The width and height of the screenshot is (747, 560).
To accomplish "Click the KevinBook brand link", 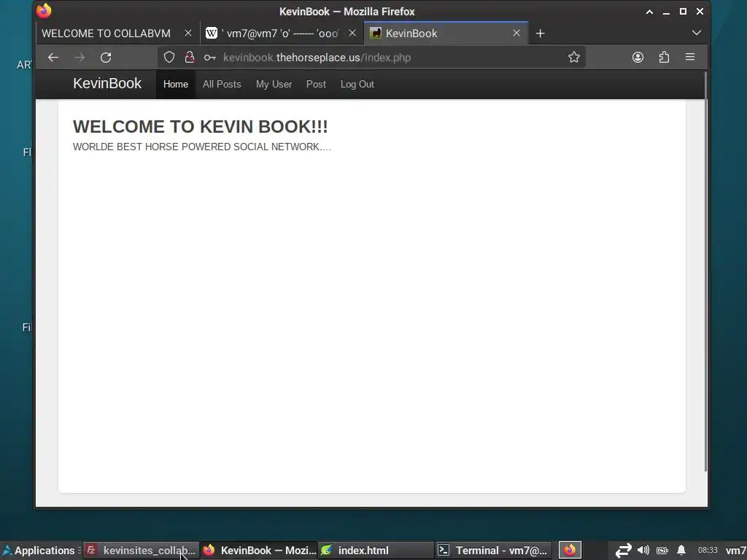I will click(107, 83).
